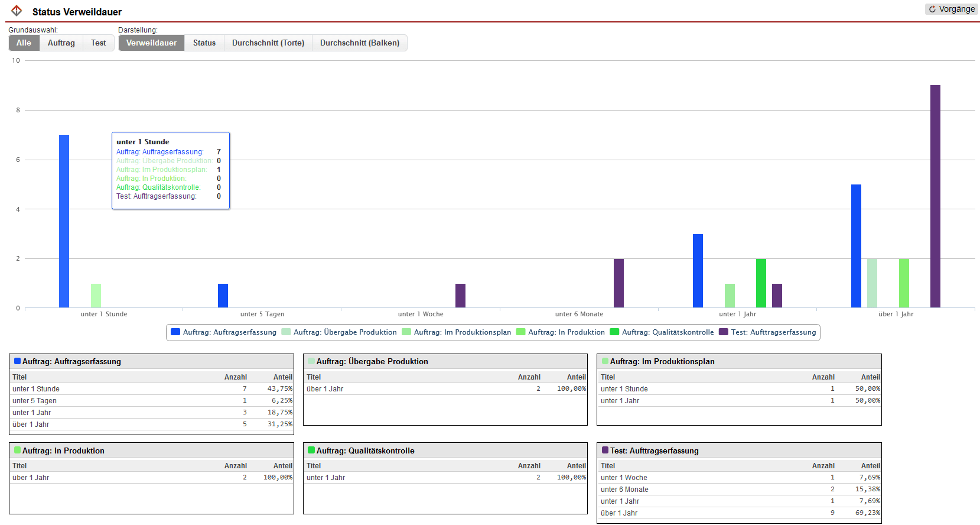Click the red diamond Status Verweildauer logo icon
The image size is (980, 525).
[17, 11]
